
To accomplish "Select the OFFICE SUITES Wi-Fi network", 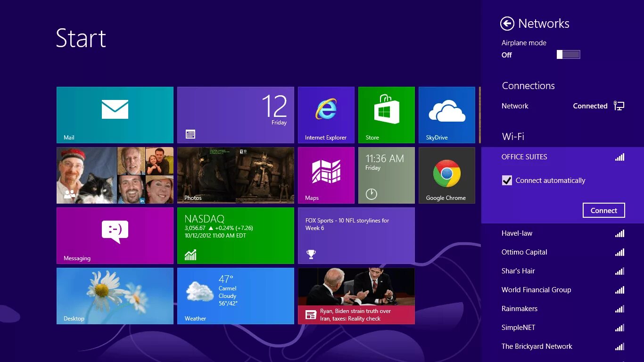I will click(x=563, y=157).
